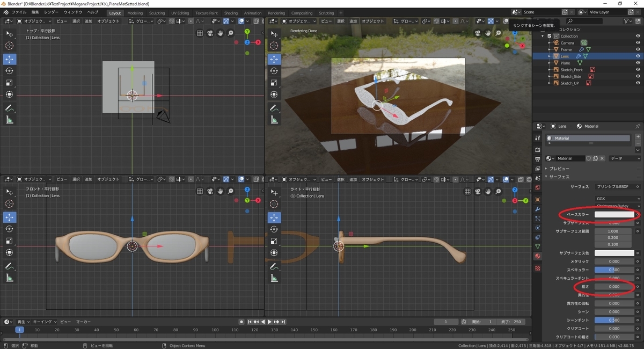Select the Move tool in the top viewport

pyautogui.click(x=10, y=59)
